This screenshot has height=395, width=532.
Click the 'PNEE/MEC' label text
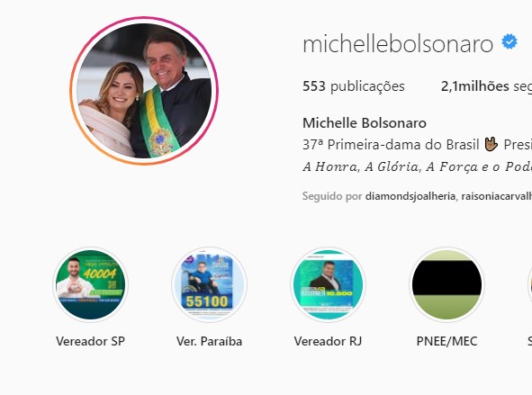click(x=446, y=341)
